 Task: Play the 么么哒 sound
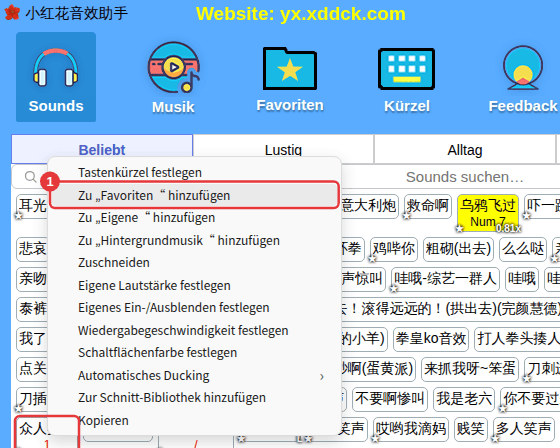(x=523, y=249)
